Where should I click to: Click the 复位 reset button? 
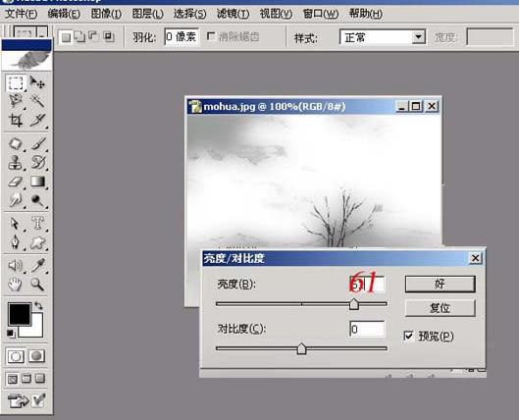[x=441, y=308]
